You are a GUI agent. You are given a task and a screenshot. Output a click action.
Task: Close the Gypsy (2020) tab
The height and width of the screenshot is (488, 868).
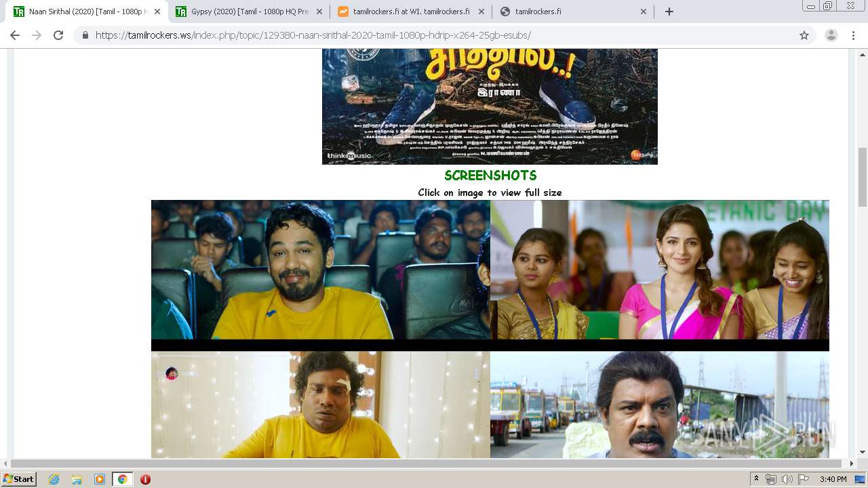pos(319,12)
